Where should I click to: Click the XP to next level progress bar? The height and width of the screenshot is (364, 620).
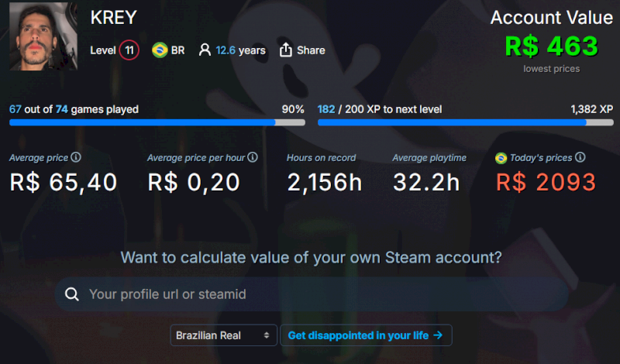pos(465,122)
